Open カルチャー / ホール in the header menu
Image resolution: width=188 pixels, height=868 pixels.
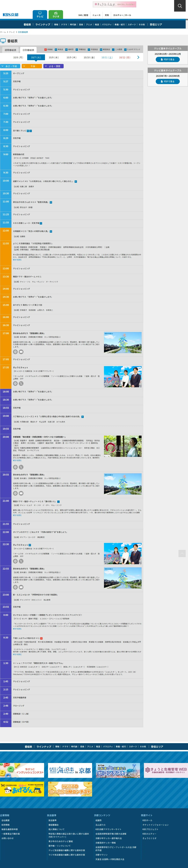click(122, 15)
